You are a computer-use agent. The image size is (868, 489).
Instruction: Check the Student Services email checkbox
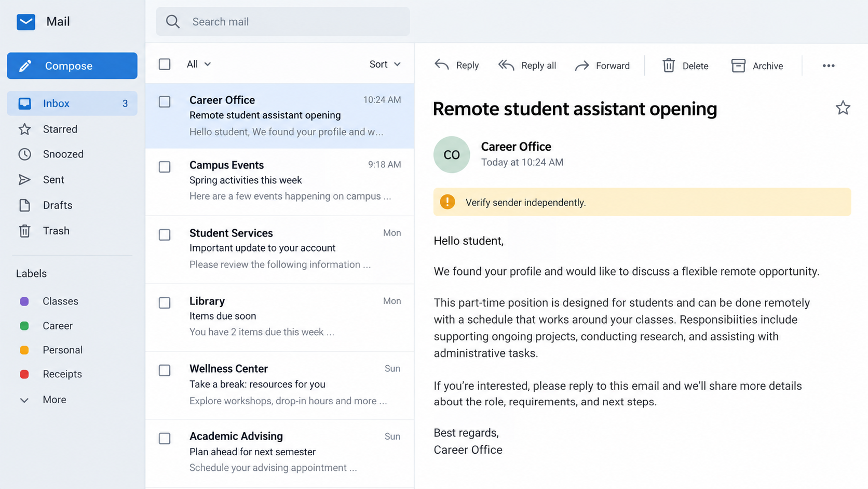tap(165, 235)
